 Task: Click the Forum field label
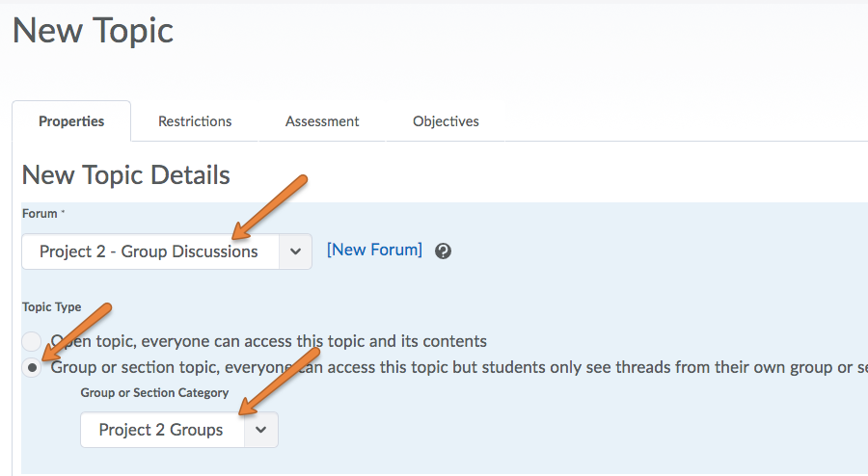[39, 213]
